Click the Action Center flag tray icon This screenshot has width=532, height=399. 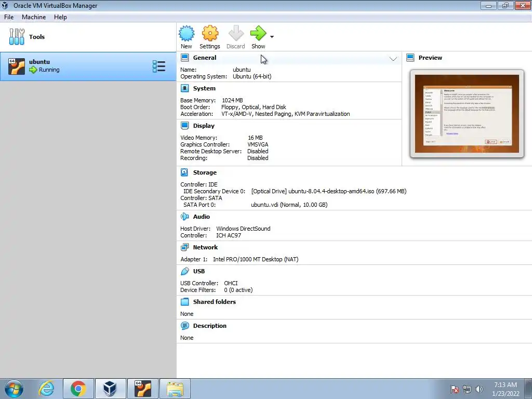coord(455,389)
